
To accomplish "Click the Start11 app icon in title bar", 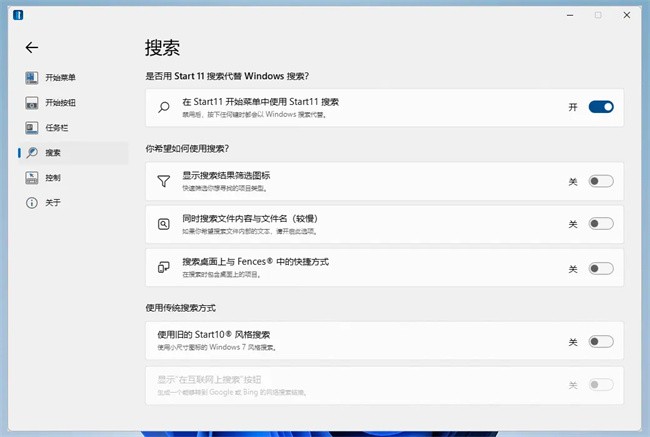I will pos(18,15).
